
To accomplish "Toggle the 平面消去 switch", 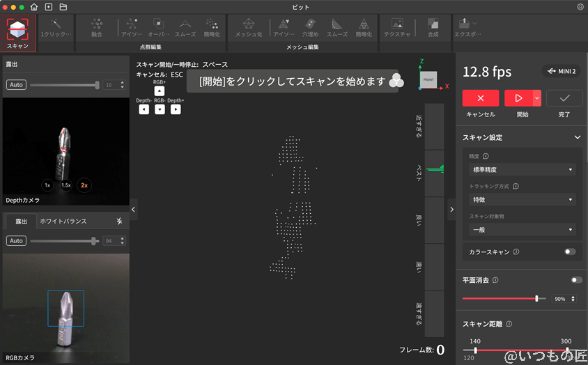I will coord(576,280).
